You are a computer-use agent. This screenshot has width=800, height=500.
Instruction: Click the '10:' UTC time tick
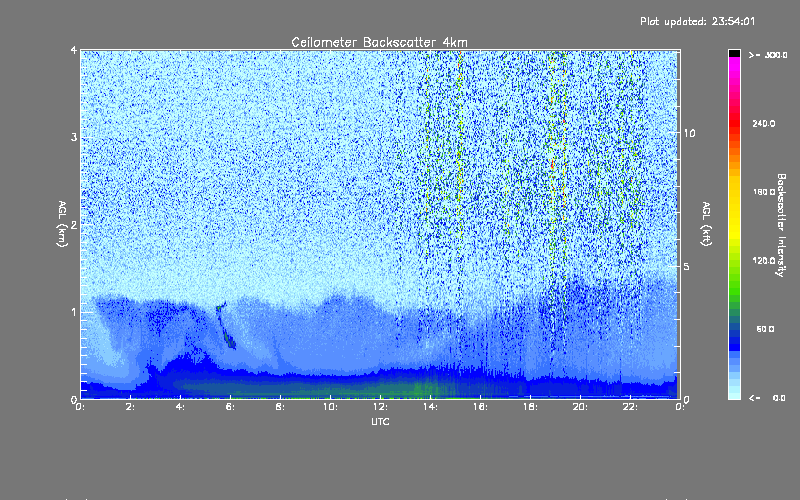pyautogui.click(x=330, y=407)
